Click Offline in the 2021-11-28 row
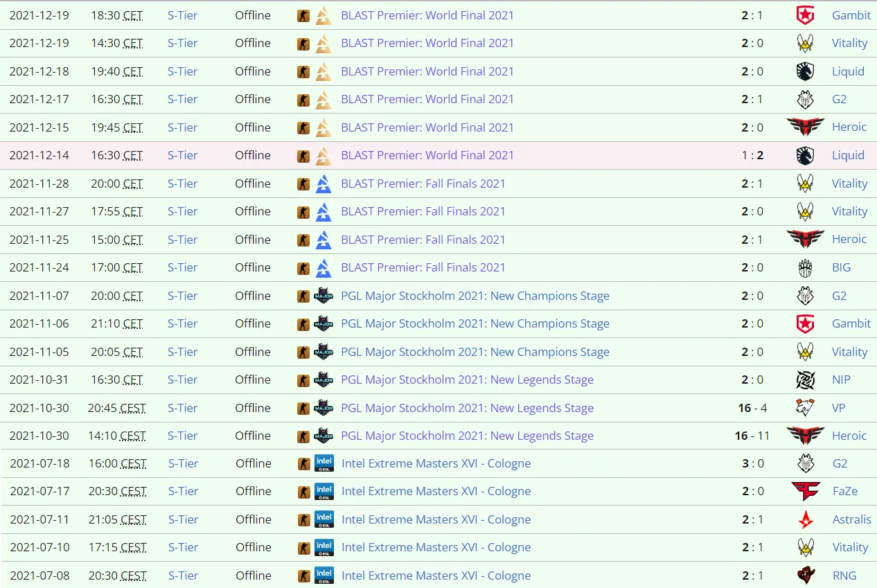The width and height of the screenshot is (877, 588). 253,184
